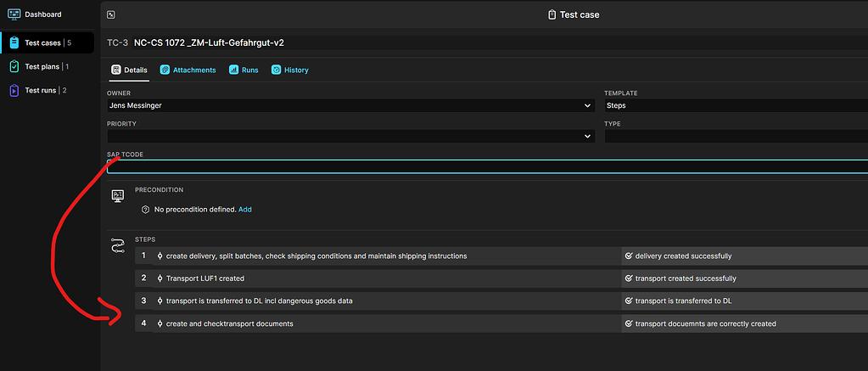The width and height of the screenshot is (868, 371).
Task: Click the History clock icon
Action: coord(277,70)
